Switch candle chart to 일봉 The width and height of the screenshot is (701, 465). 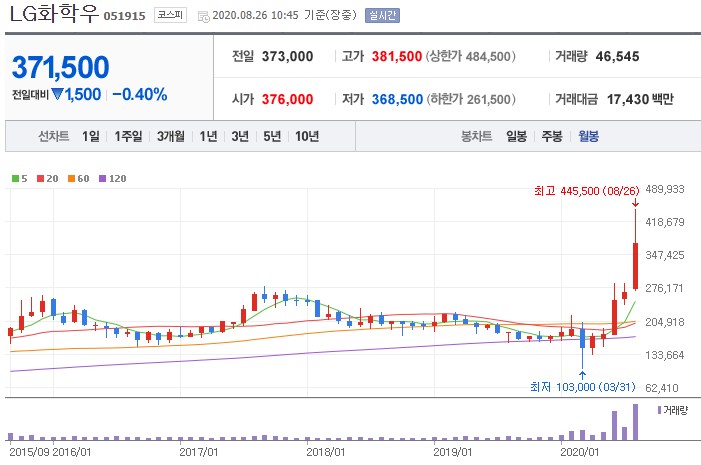(x=516, y=136)
